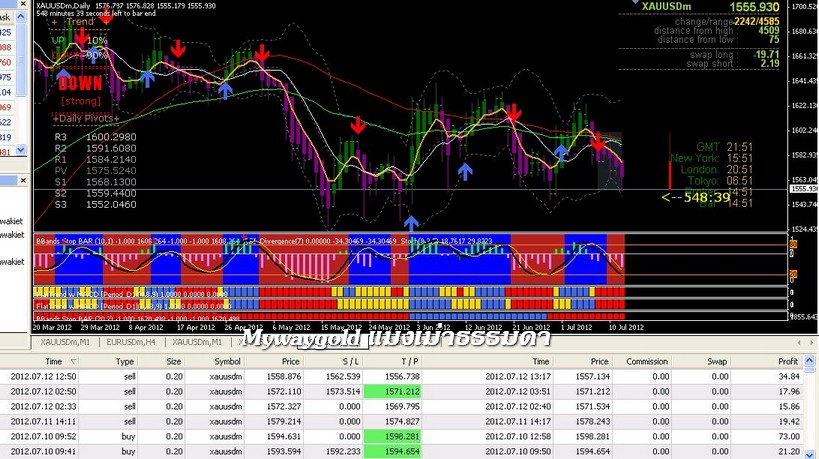Click the blue buy arrow above 1 Jul 2012
Screen dimensions: 819x459
(x=561, y=153)
